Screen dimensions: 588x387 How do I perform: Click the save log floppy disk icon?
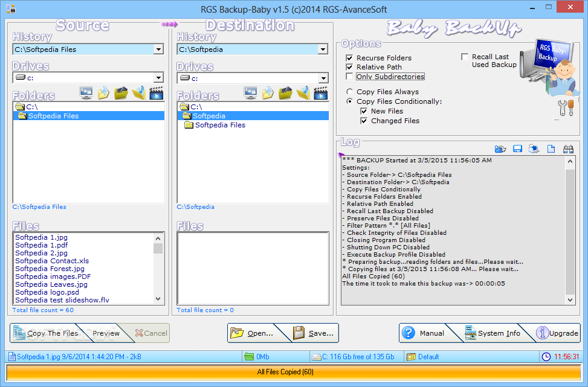(517, 149)
